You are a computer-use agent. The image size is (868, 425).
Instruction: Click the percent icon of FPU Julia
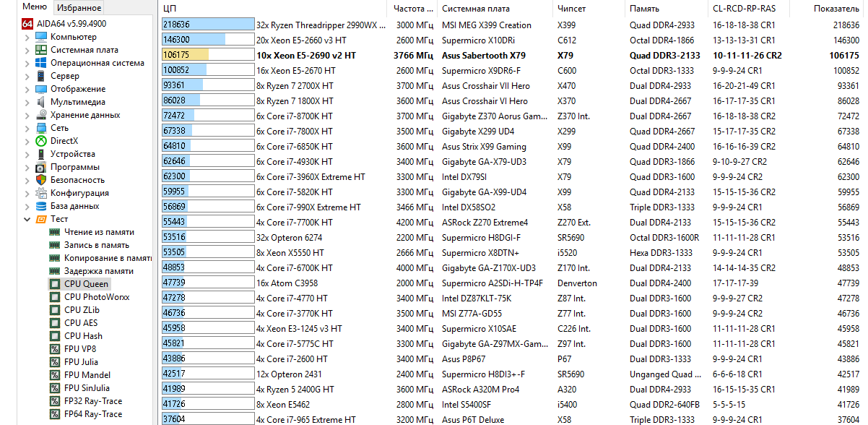point(54,362)
